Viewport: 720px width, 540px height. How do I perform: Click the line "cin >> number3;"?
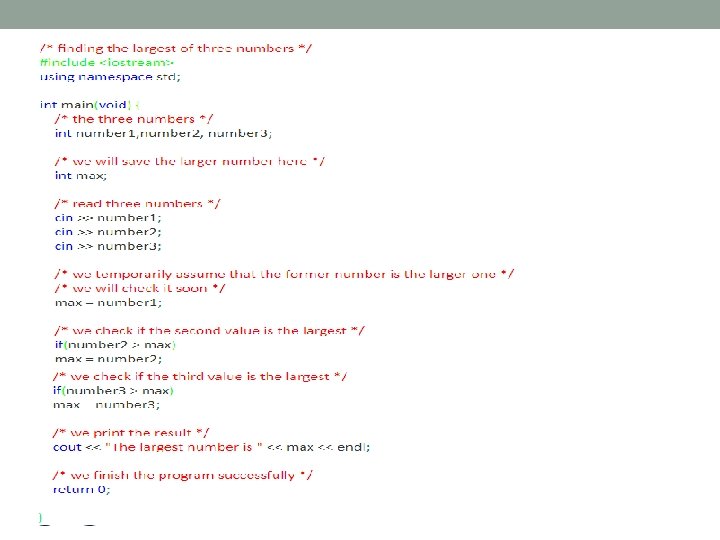108,246
